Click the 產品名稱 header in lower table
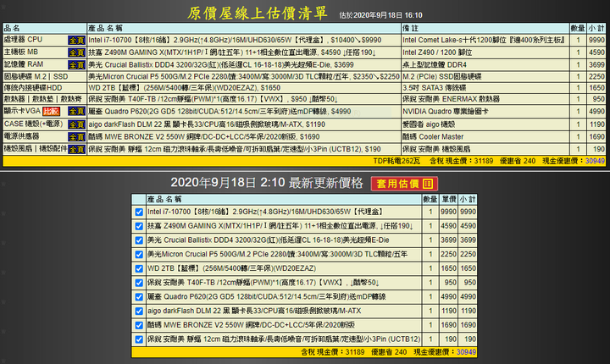 tap(164, 199)
